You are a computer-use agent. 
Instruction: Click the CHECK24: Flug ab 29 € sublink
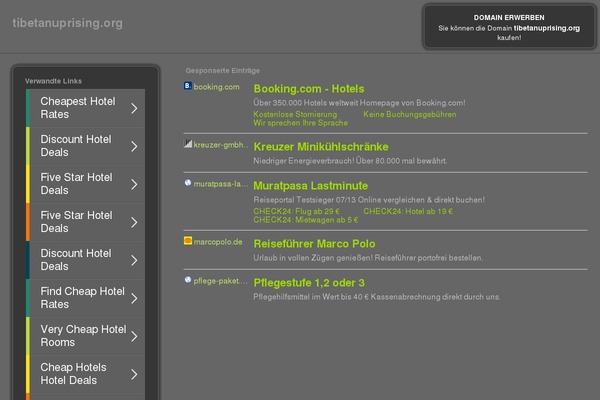click(296, 211)
